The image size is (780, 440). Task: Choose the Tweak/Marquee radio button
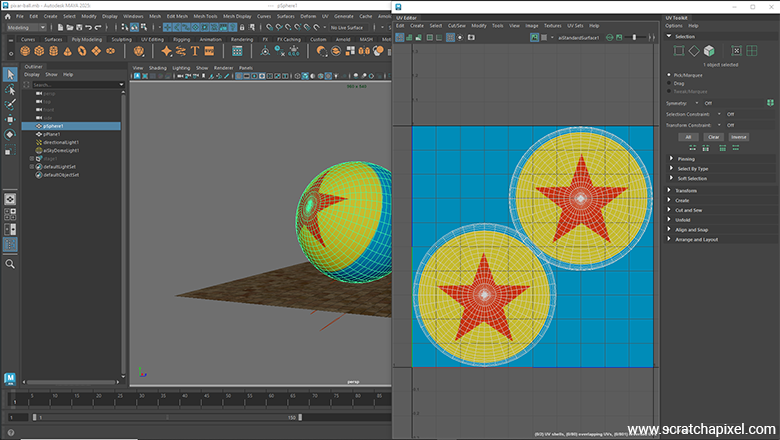669,91
